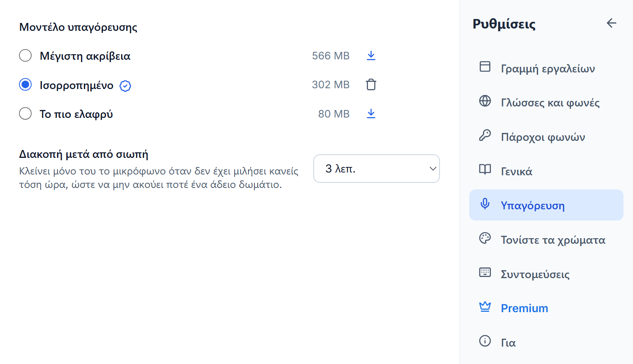The image size is (633, 364).
Task: Click the globe icon for Γλώσσες και φωνές
Action: [x=485, y=101]
